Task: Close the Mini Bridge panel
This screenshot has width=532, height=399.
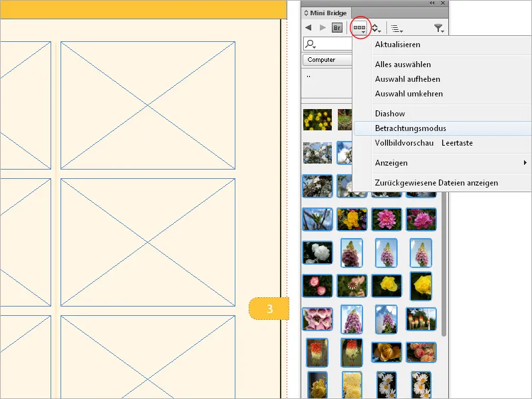Action: point(443,3)
